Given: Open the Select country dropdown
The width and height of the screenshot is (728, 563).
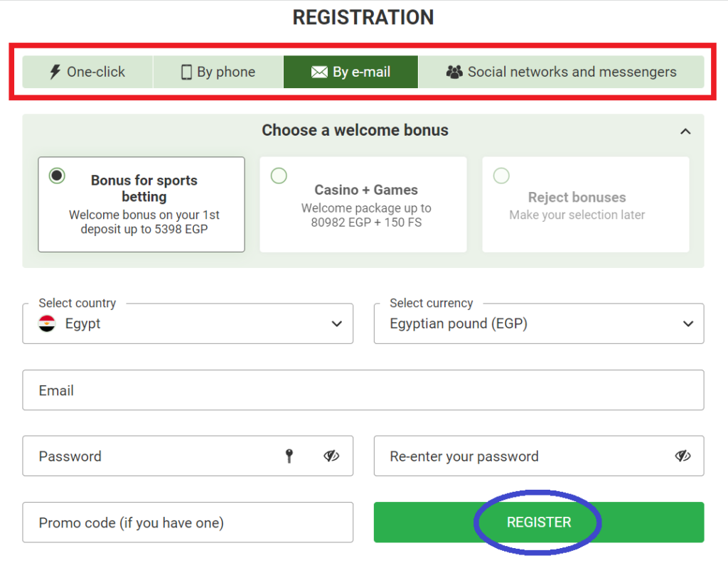Looking at the screenshot, I should [x=336, y=323].
